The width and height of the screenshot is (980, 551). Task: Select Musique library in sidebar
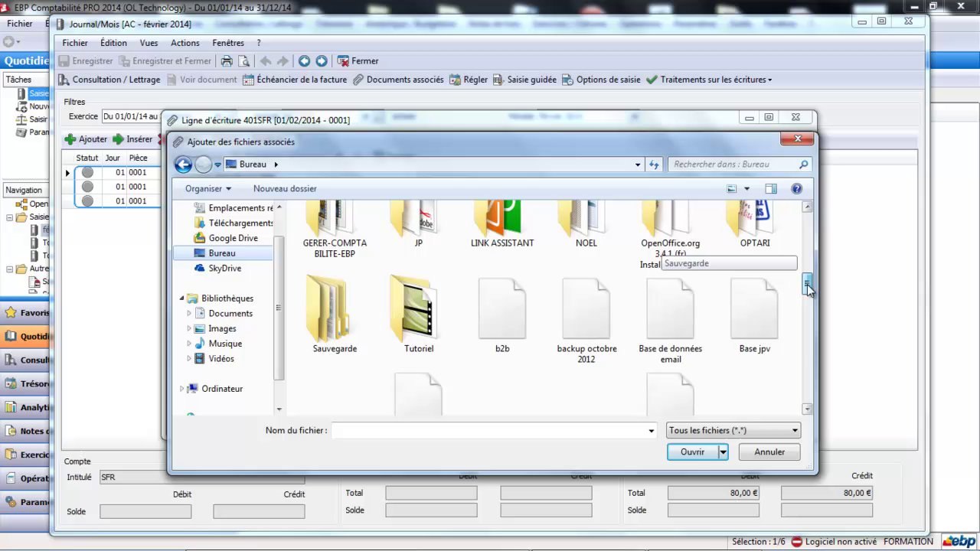[x=217, y=344]
